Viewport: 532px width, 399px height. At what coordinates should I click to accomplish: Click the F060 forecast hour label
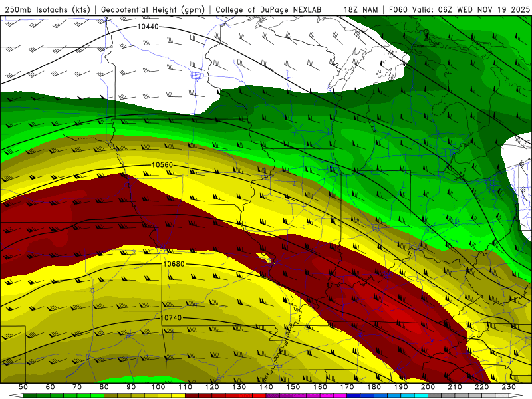point(398,9)
